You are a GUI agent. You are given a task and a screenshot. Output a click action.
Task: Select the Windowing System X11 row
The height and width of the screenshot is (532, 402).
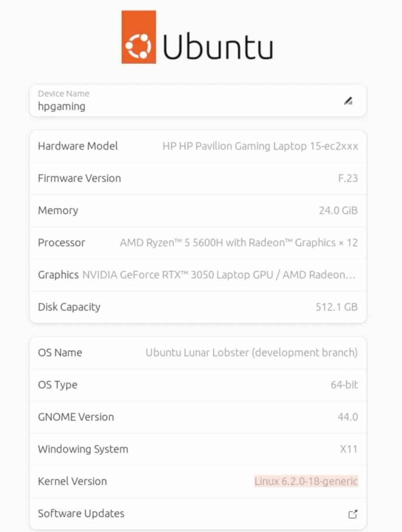point(198,449)
